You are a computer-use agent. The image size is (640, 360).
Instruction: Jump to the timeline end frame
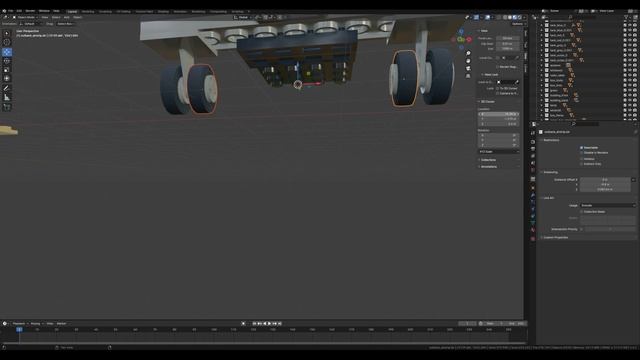click(280, 323)
